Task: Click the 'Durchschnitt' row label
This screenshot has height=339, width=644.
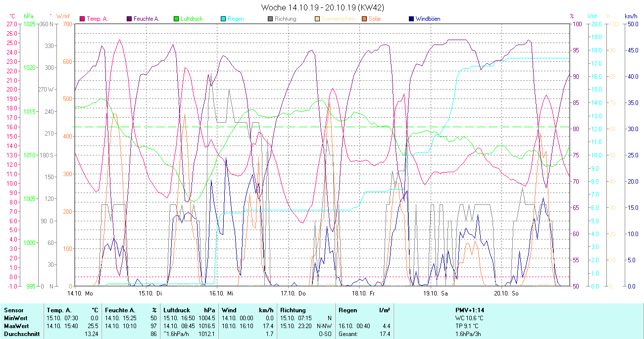Action: pyautogui.click(x=22, y=334)
